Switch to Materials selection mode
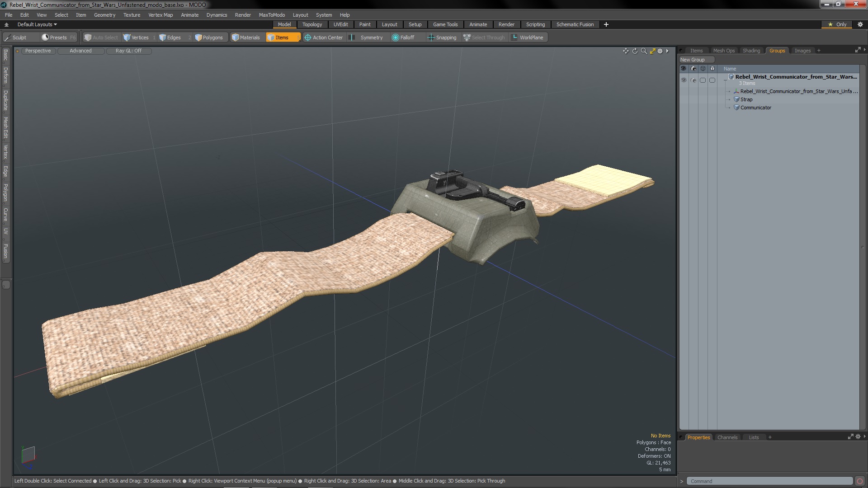 [x=246, y=38]
